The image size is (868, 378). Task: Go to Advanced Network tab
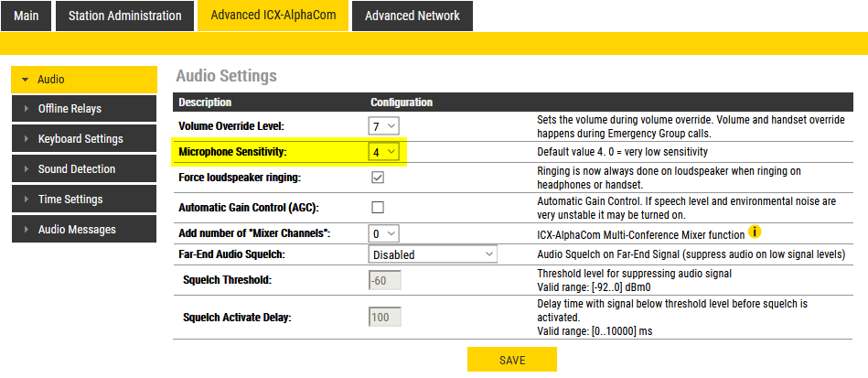click(x=413, y=16)
